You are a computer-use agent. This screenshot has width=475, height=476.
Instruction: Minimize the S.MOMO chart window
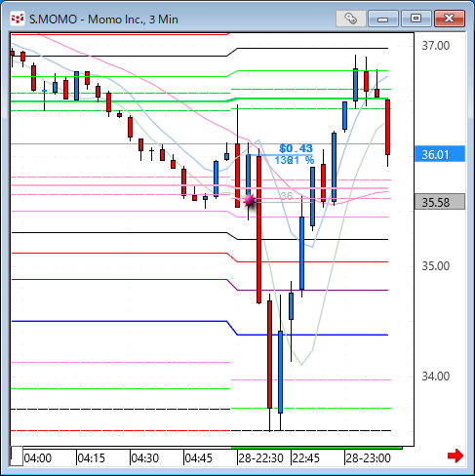(383, 19)
